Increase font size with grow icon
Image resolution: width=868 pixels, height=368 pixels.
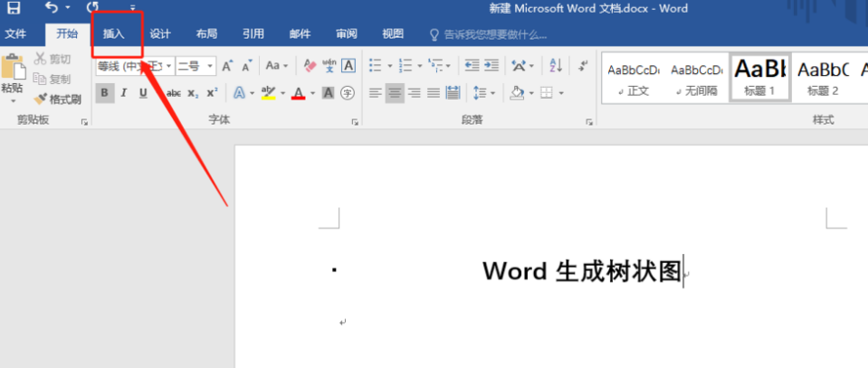[x=227, y=66]
